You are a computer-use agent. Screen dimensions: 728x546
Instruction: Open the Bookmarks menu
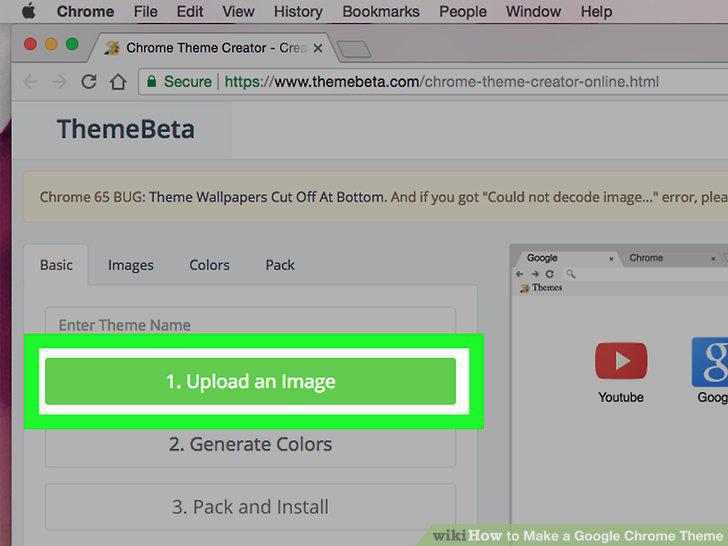click(381, 11)
